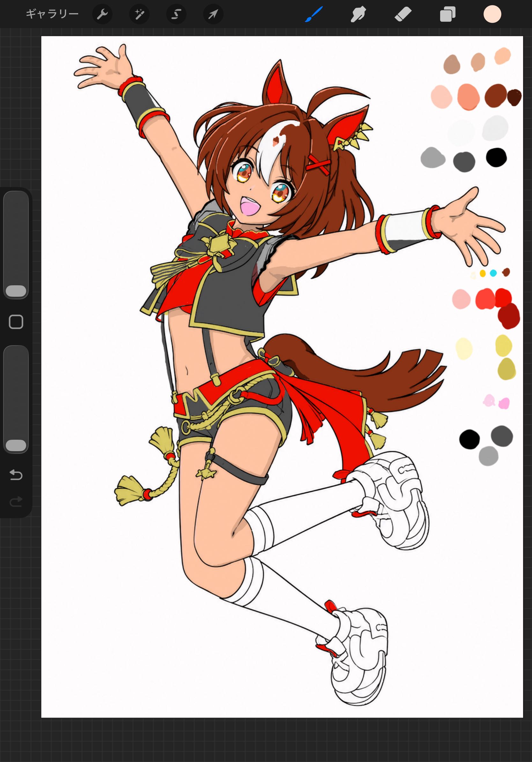The image size is (532, 762).
Task: Return to the ギャラリー gallery view
Action: (x=52, y=14)
